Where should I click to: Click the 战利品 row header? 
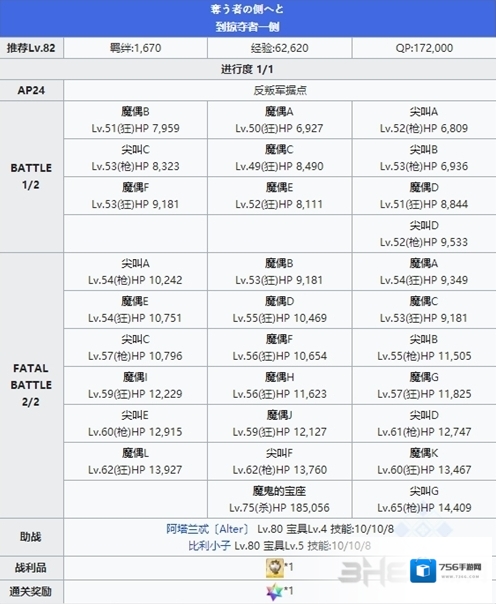pyautogui.click(x=31, y=568)
